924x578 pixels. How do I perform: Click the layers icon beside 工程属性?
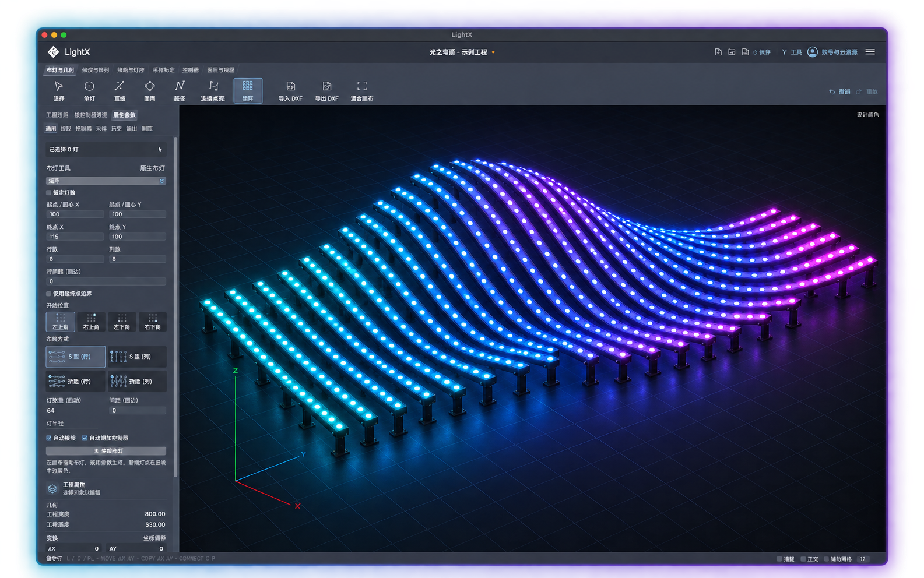point(52,488)
